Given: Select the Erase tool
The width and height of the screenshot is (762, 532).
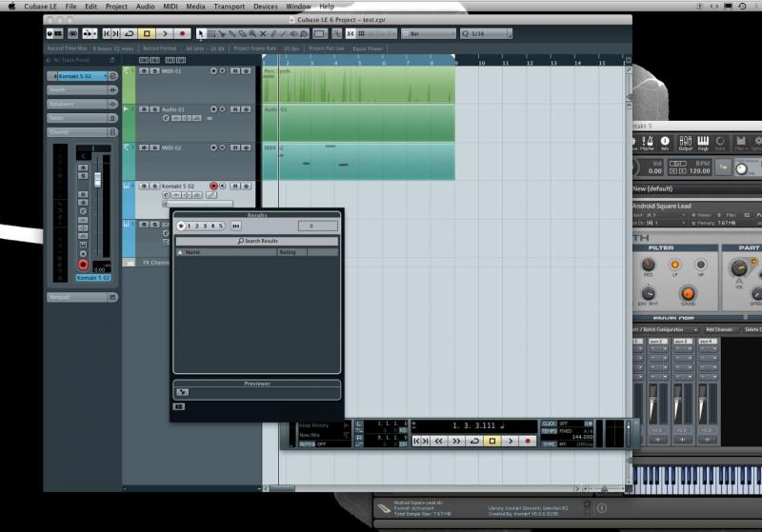Looking at the screenshot, I should tap(242, 33).
